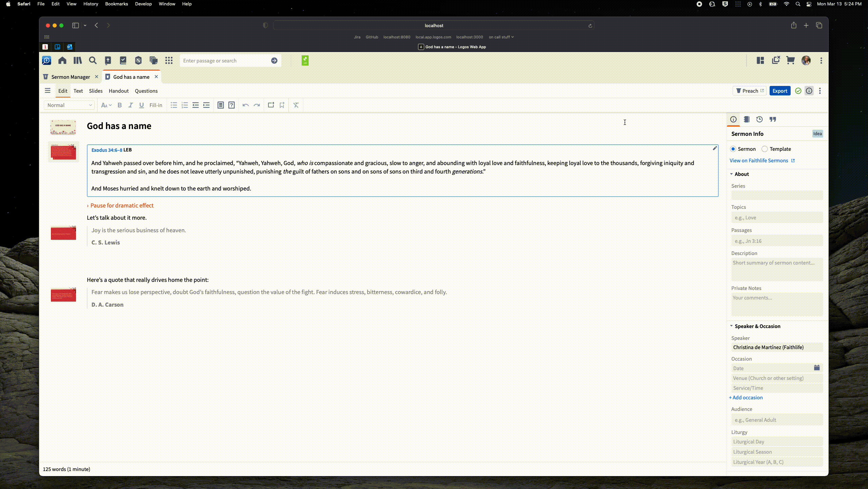Click the bold formatting icon
The width and height of the screenshot is (868, 489).
(x=119, y=105)
